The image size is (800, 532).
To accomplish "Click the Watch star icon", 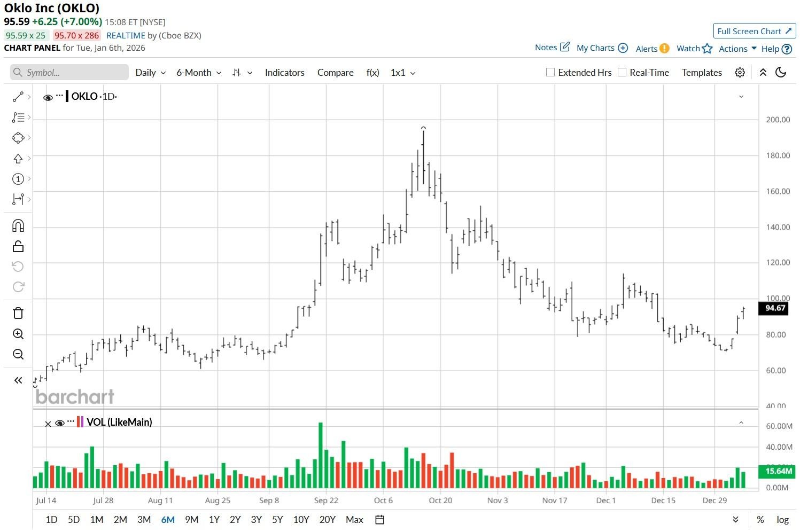I will [x=707, y=48].
